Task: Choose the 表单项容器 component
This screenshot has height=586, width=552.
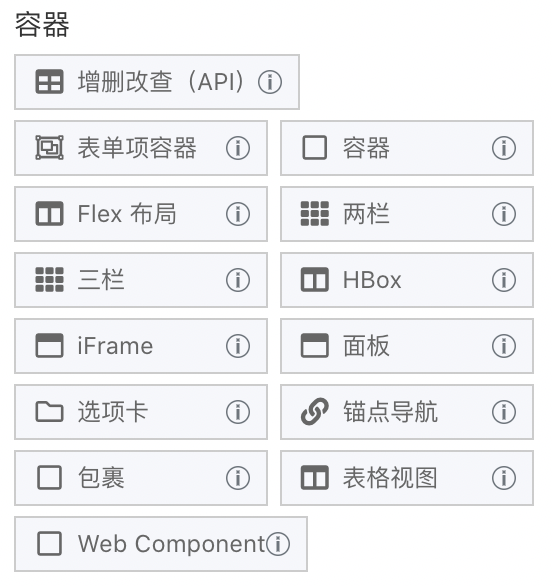Action: (x=141, y=148)
